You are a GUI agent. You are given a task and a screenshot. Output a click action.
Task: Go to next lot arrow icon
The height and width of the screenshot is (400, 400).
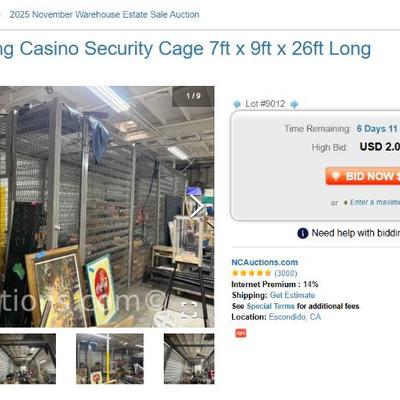(x=294, y=104)
